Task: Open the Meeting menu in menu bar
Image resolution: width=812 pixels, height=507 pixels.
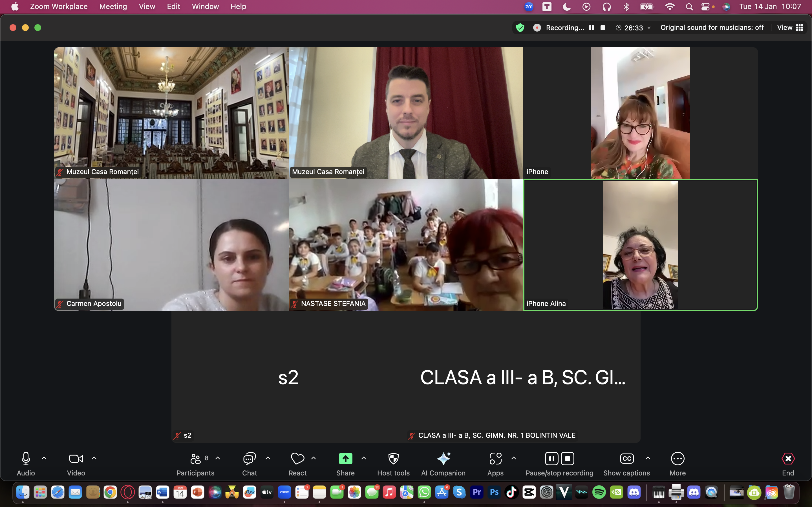Action: pyautogui.click(x=113, y=6)
